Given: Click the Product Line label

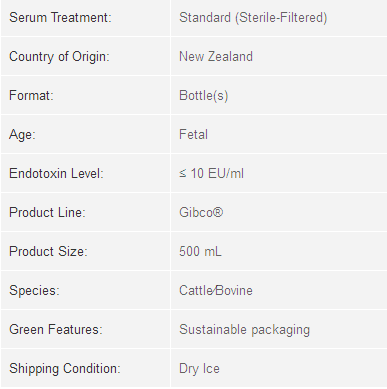Looking at the screenshot, I should click(47, 212).
